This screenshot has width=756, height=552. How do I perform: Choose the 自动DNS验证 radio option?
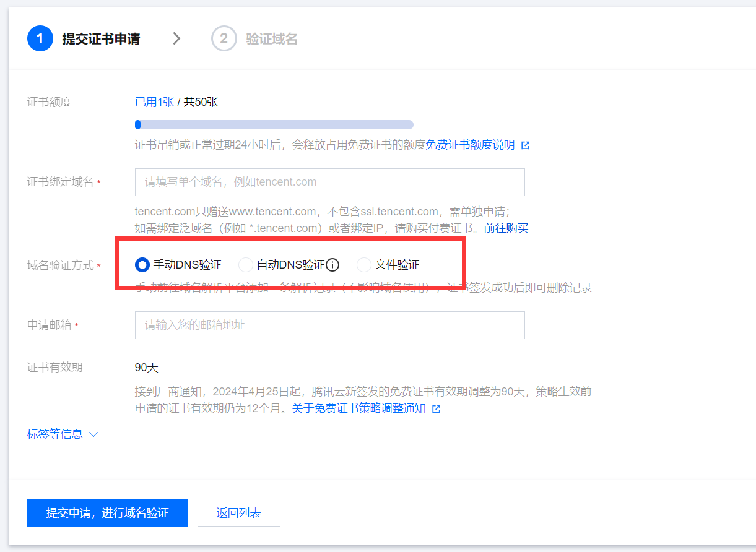click(246, 265)
